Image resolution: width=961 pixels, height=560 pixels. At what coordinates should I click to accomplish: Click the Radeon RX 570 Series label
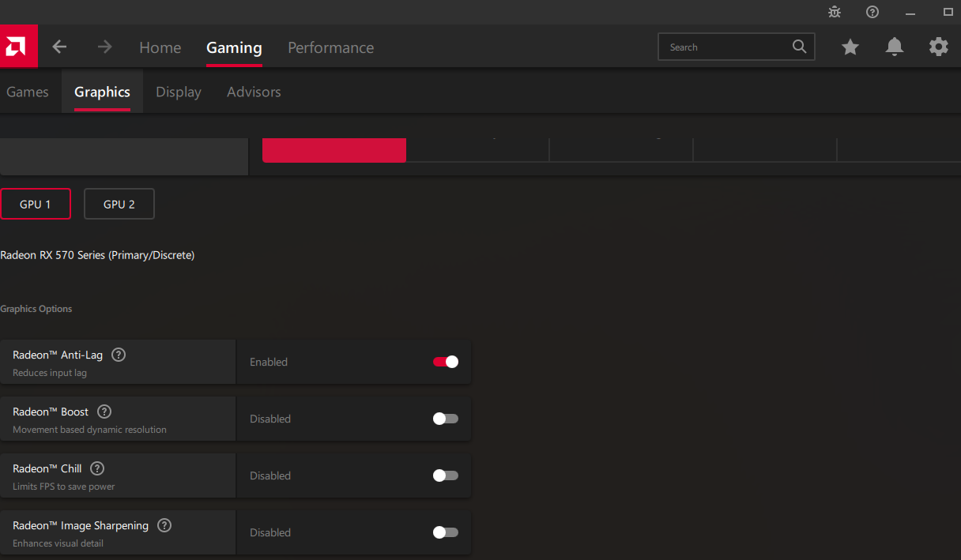[97, 255]
